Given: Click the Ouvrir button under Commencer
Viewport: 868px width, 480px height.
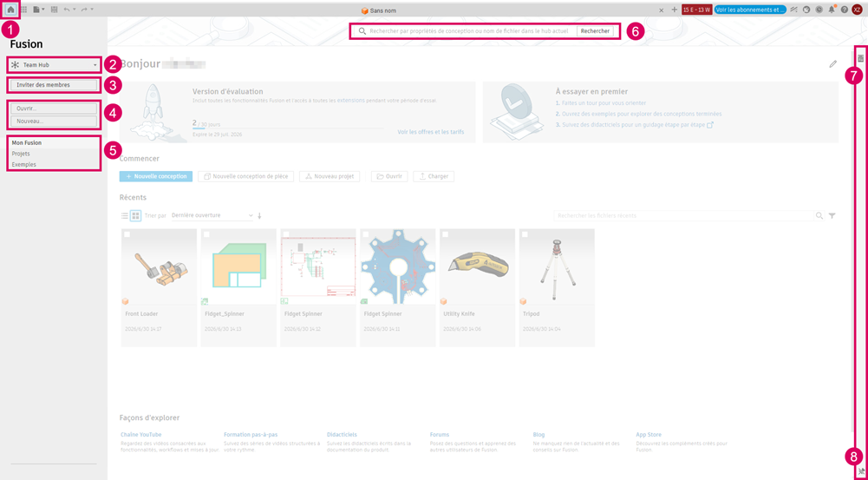Looking at the screenshot, I should click(389, 176).
